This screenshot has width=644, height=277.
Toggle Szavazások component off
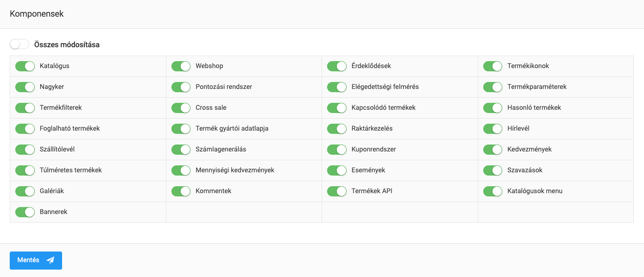[x=492, y=170]
